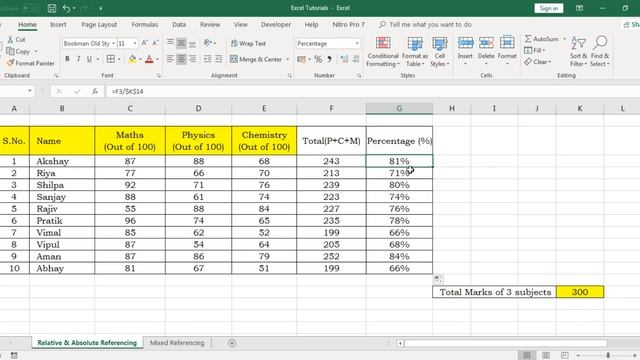Open Sort & Filter options
640x360 pixels.
578,52
